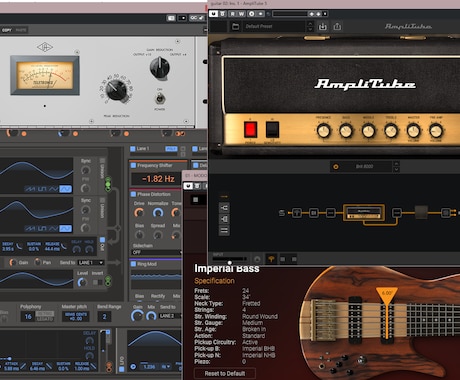Choose the bottom parallel routing icon
The image size is (460, 380).
click(224, 230)
